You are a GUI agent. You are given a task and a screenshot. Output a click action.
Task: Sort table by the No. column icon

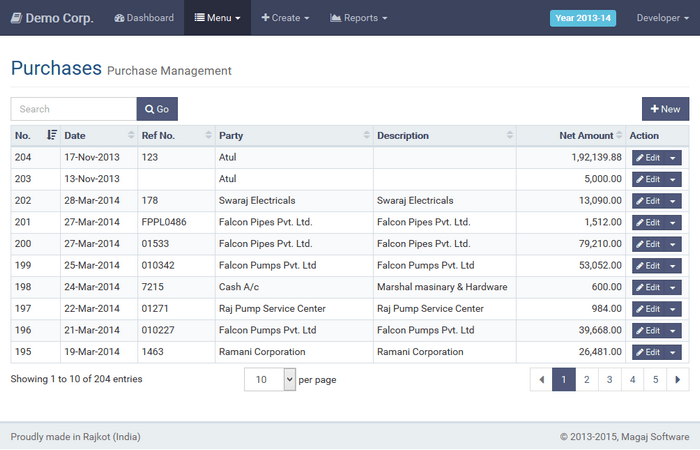[x=51, y=135]
